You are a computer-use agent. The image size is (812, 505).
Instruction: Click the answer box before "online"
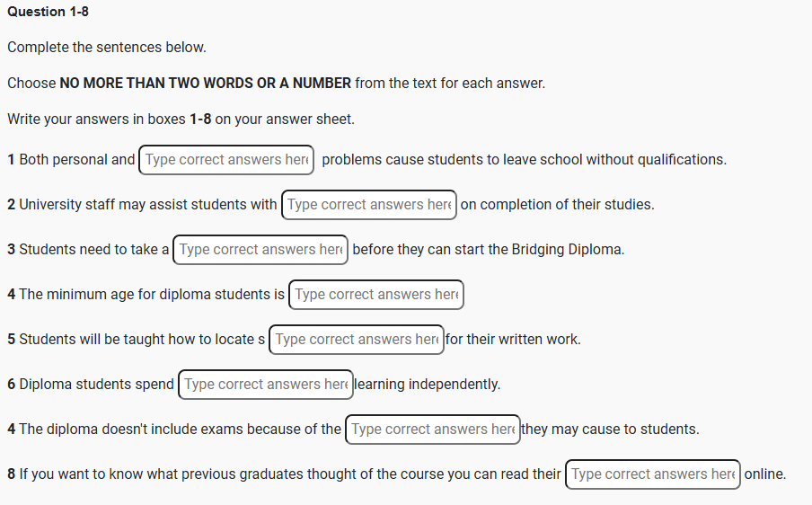pos(652,474)
